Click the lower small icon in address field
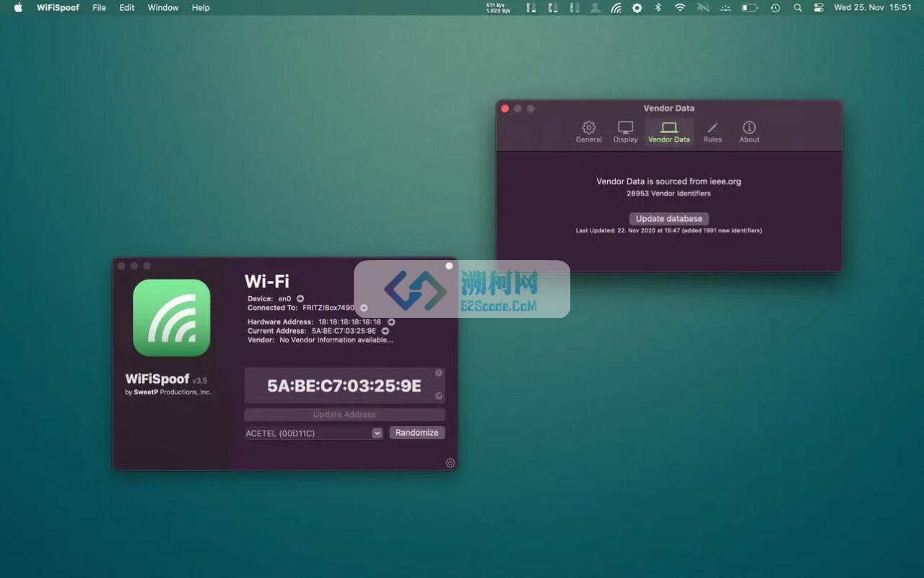This screenshot has height=578, width=924. coord(438,396)
